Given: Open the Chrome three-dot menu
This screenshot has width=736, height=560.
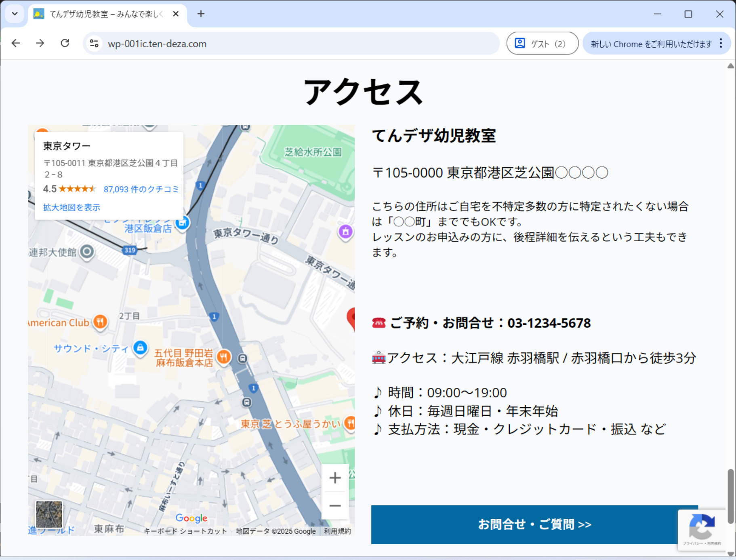Looking at the screenshot, I should pos(721,43).
